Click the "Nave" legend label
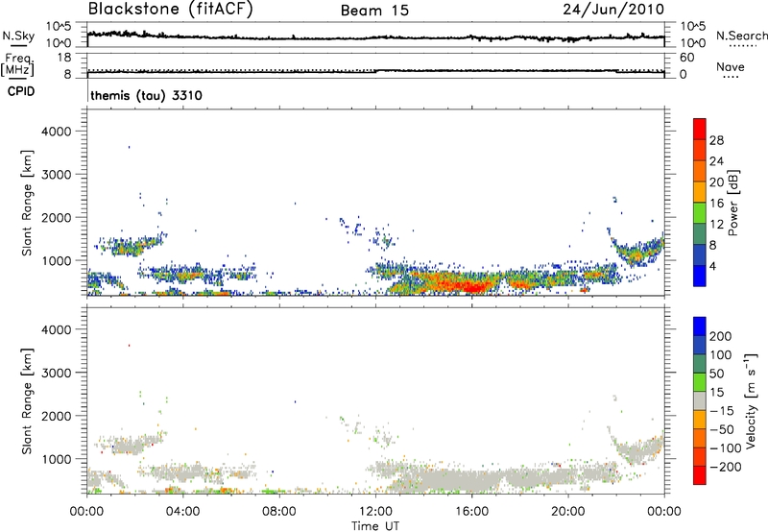The image size is (768, 532). pos(731,66)
